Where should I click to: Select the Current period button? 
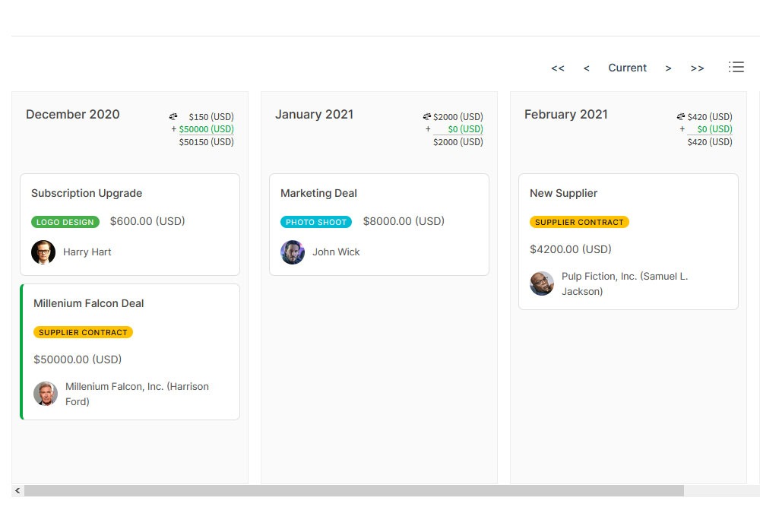627,68
